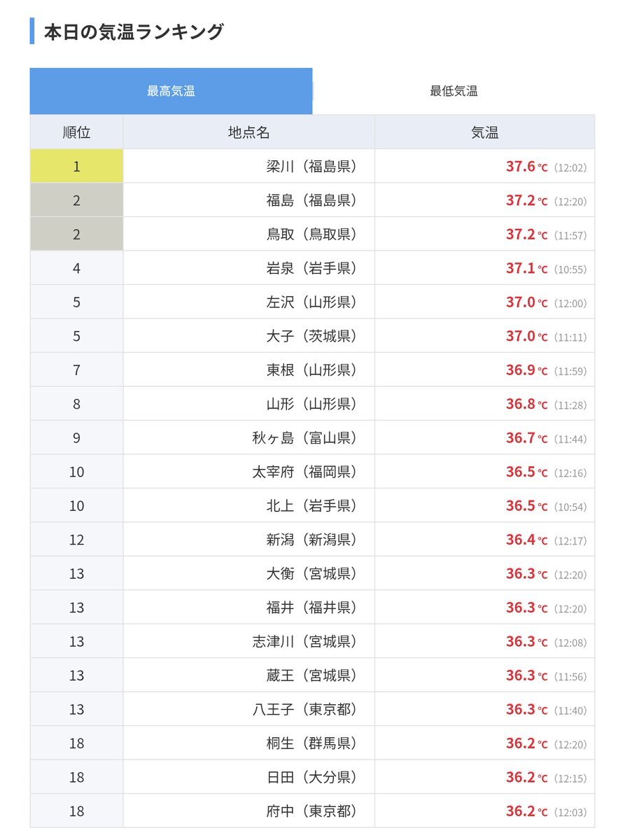
Task: Open 左沢（山形県）location entry
Action: pyautogui.click(x=311, y=302)
